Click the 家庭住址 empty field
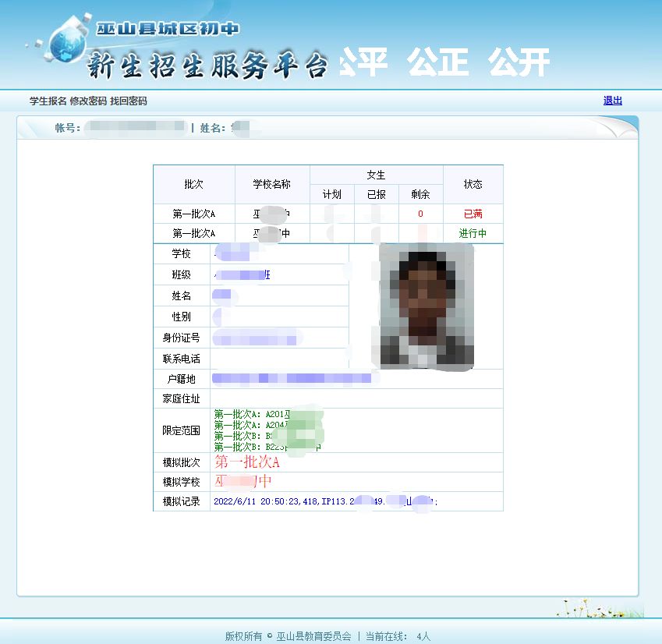This screenshot has width=662, height=644. (356, 398)
